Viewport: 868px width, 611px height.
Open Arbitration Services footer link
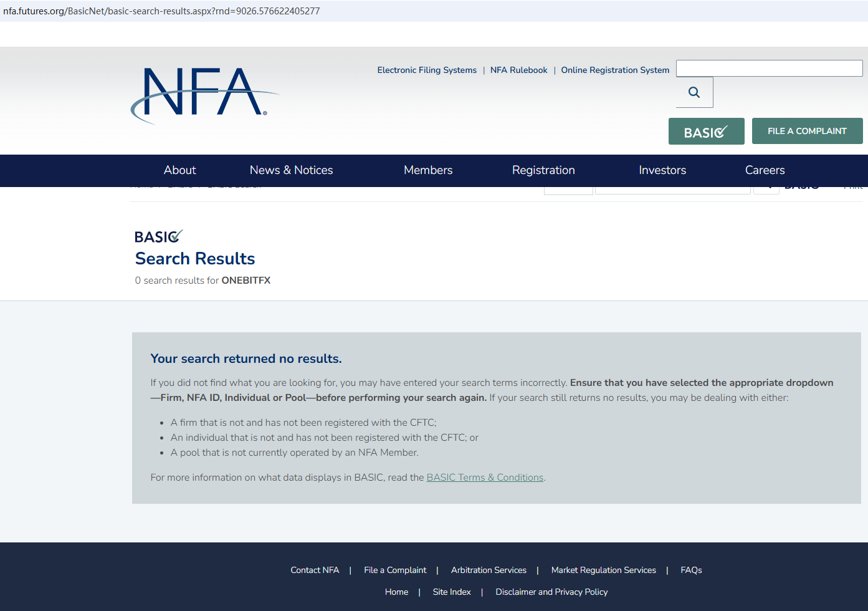click(x=489, y=570)
